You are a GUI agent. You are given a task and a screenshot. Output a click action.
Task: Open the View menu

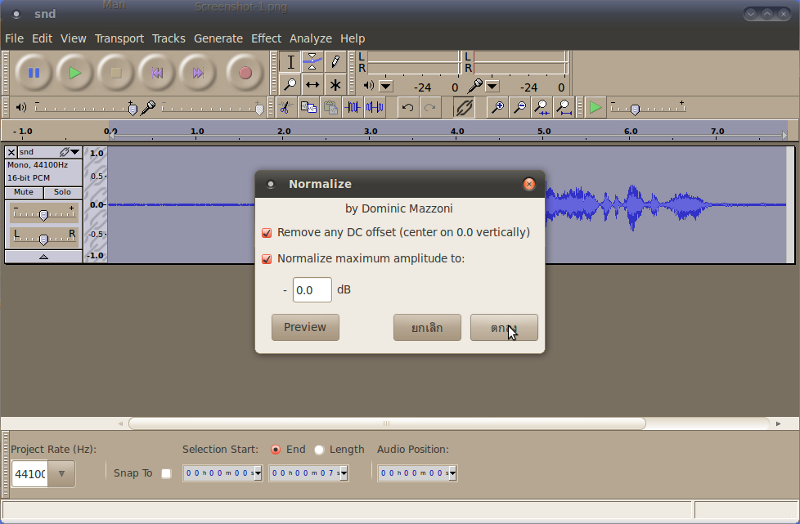click(x=73, y=39)
